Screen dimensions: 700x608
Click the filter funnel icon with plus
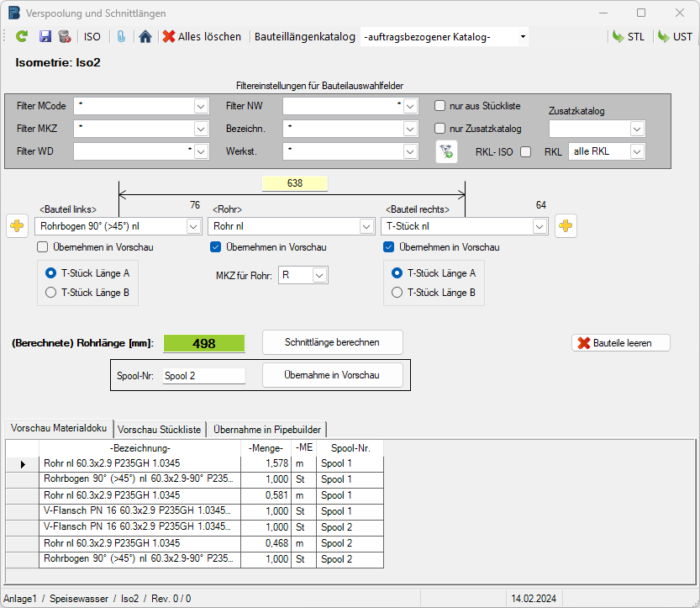point(446,151)
